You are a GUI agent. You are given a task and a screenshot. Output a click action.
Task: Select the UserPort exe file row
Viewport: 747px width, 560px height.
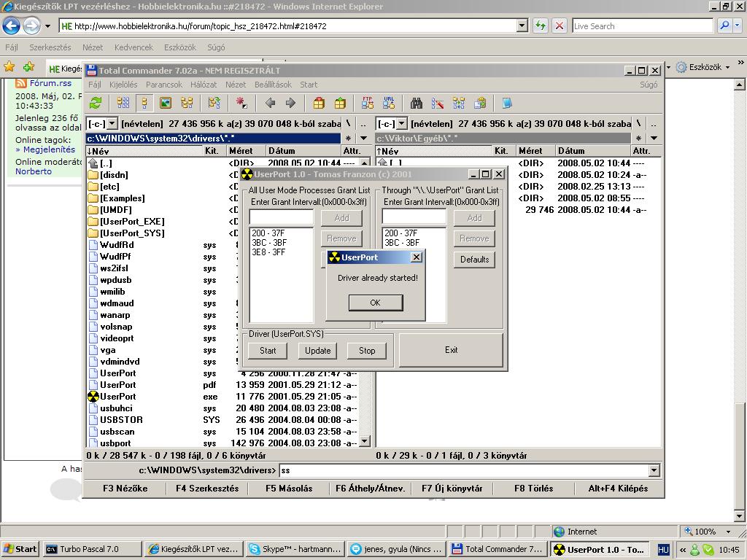223,396
